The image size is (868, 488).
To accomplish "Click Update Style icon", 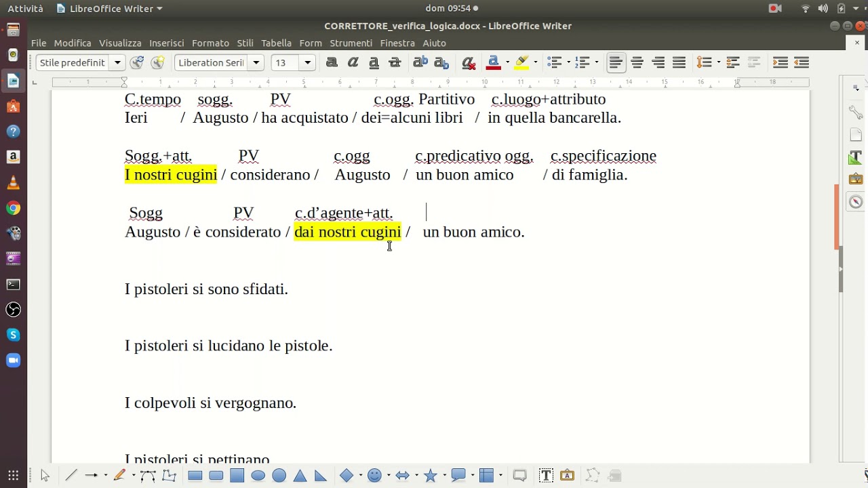I will click(x=137, y=62).
